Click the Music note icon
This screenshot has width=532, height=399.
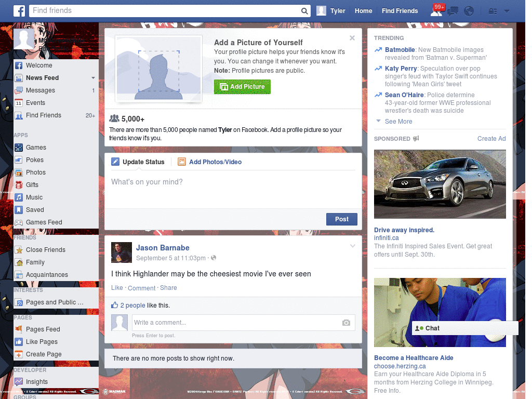[19, 197]
